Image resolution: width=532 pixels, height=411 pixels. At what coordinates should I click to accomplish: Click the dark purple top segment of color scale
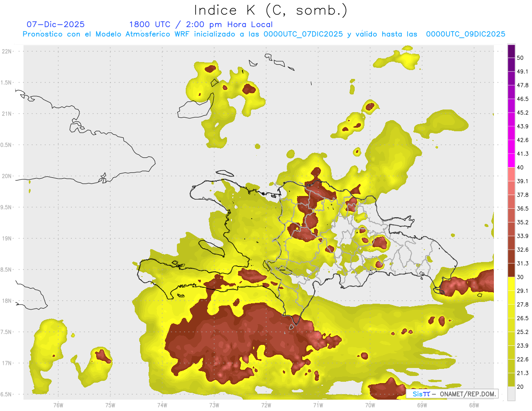pos(511,51)
